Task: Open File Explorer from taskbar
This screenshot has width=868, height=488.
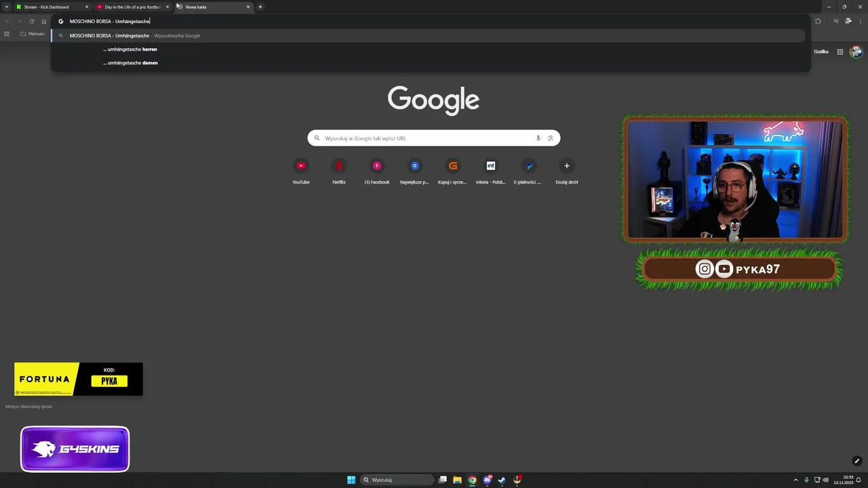Action: 457,480
